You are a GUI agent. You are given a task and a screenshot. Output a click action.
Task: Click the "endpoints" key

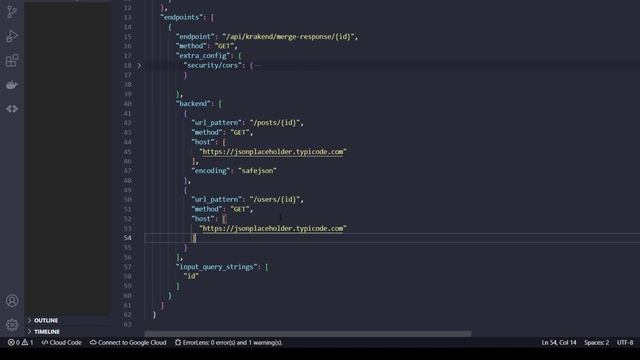pos(181,18)
